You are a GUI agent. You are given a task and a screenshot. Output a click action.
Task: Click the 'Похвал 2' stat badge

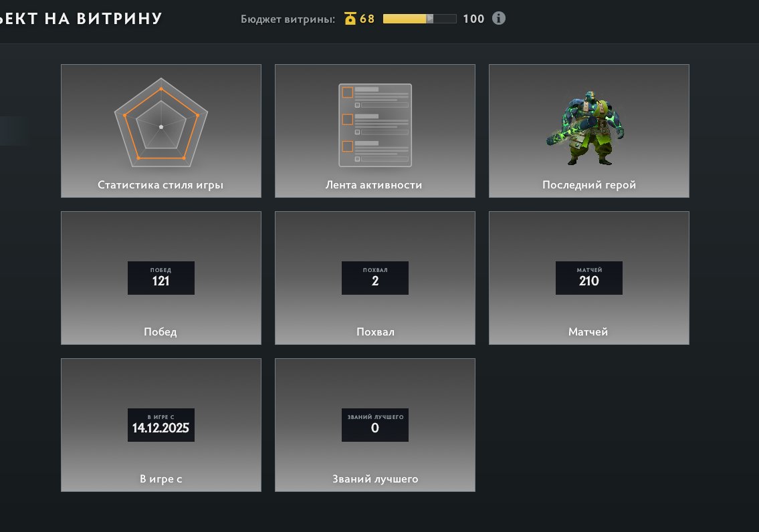tap(375, 278)
